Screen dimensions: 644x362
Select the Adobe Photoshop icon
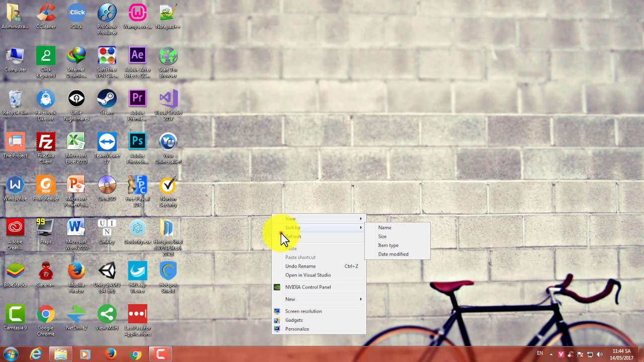[x=137, y=149]
